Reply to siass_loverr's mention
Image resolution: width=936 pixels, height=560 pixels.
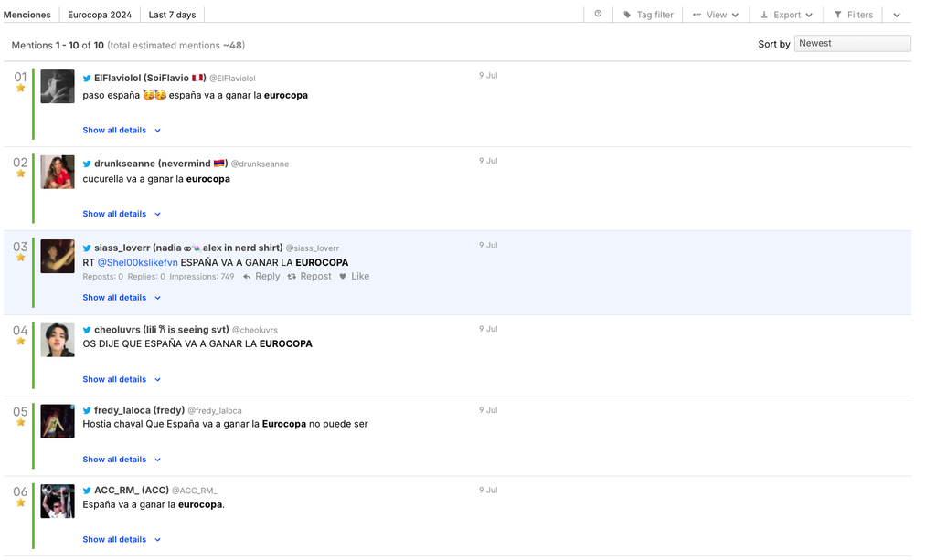261,277
